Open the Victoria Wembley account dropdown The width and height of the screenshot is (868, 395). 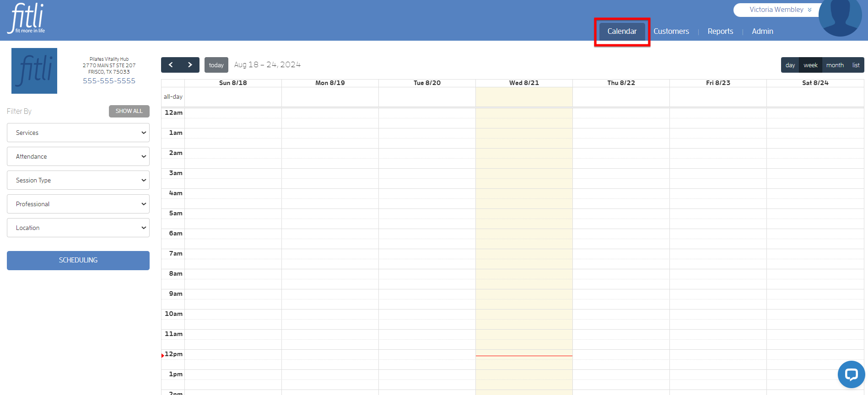coord(780,10)
